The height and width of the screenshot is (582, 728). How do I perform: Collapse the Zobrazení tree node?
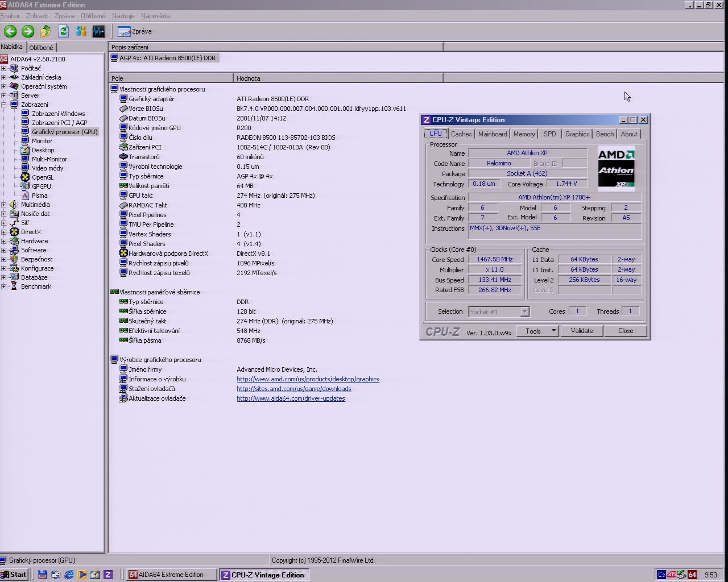[4, 105]
